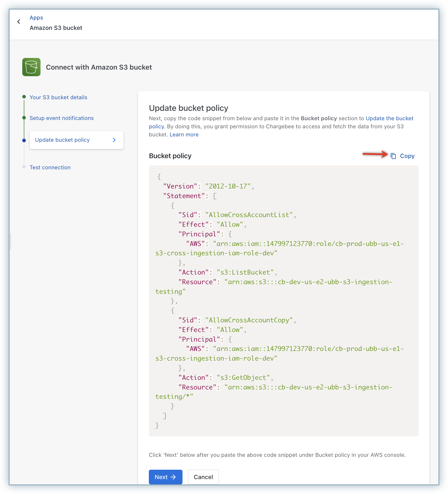Open the Learn more link
This screenshot has height=494, width=448.
point(184,135)
